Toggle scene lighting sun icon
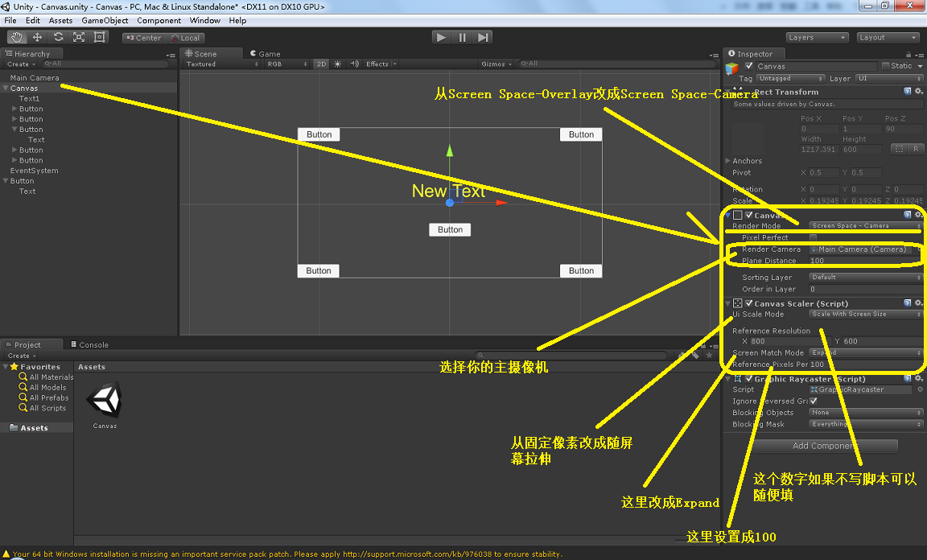Screen dimensions: 927x560 pos(338,64)
